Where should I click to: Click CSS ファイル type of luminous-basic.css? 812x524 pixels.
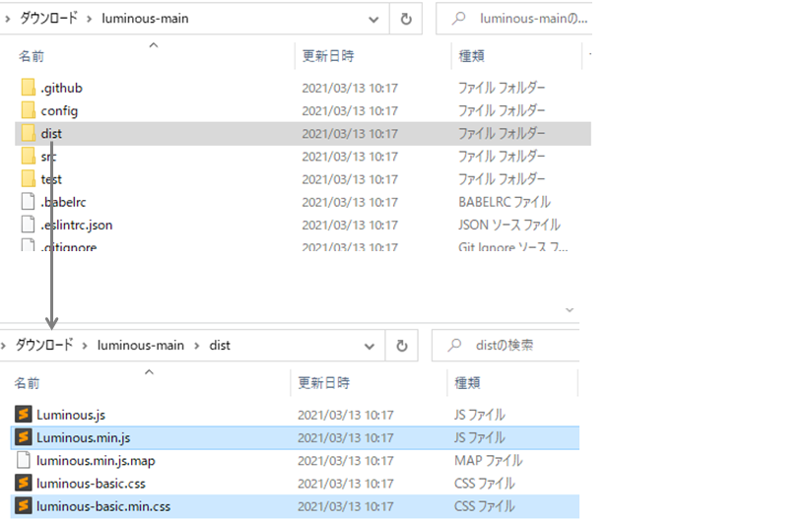click(485, 483)
